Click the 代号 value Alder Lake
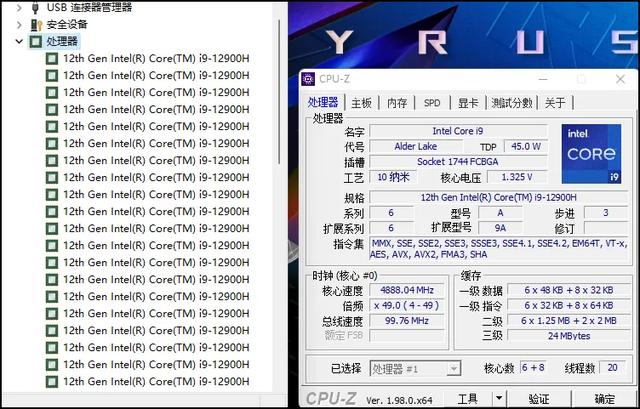Screen dimensions: 640x409 [416, 146]
